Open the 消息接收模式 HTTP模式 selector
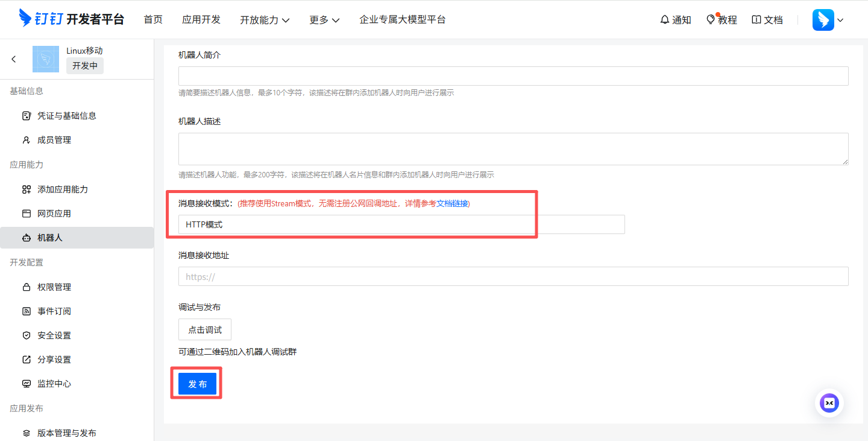This screenshot has width=868, height=441. [x=401, y=224]
